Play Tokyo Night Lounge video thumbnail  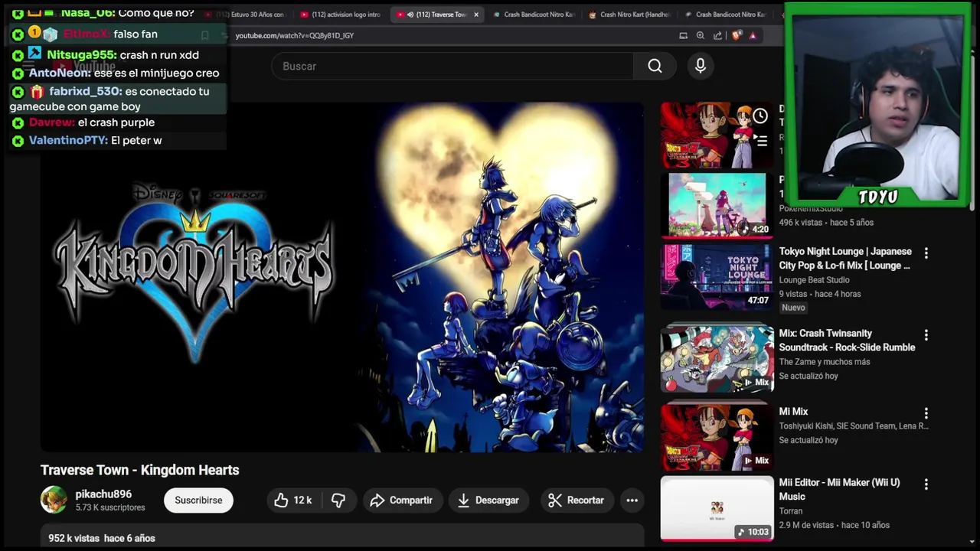[x=717, y=276]
